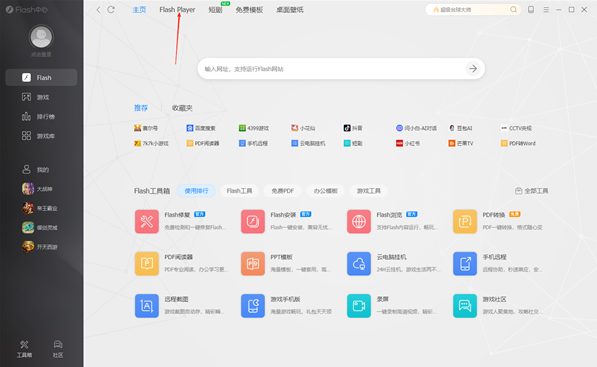
Task: Switch to the 主页 top tab
Action: [139, 10]
